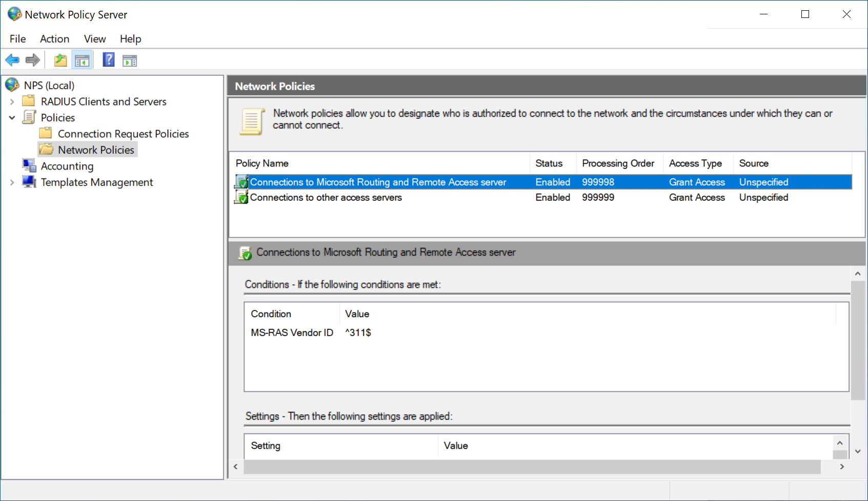Click the Forward arrow toolbar icon
868x501 pixels.
(33, 60)
